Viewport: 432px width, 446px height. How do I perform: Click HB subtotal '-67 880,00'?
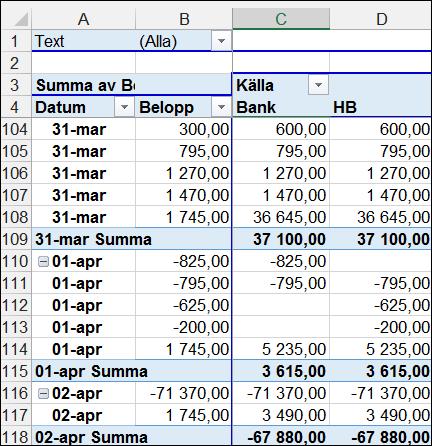(380, 436)
